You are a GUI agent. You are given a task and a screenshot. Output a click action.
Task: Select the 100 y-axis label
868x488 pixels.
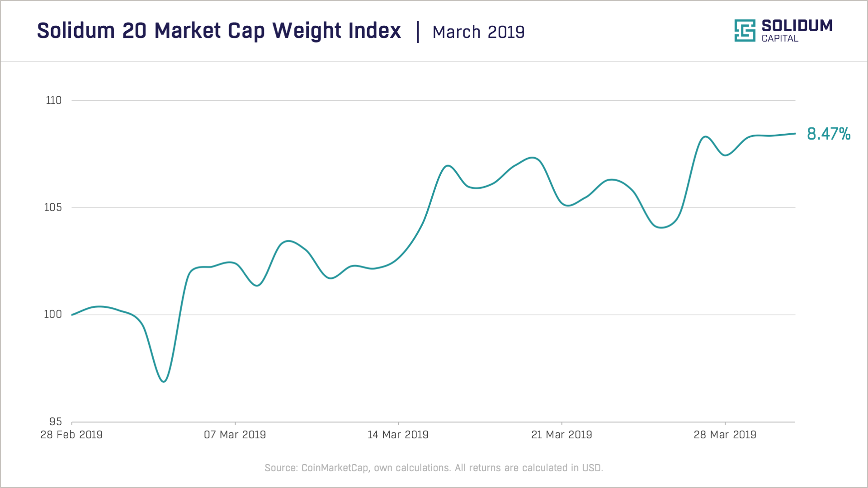point(53,314)
